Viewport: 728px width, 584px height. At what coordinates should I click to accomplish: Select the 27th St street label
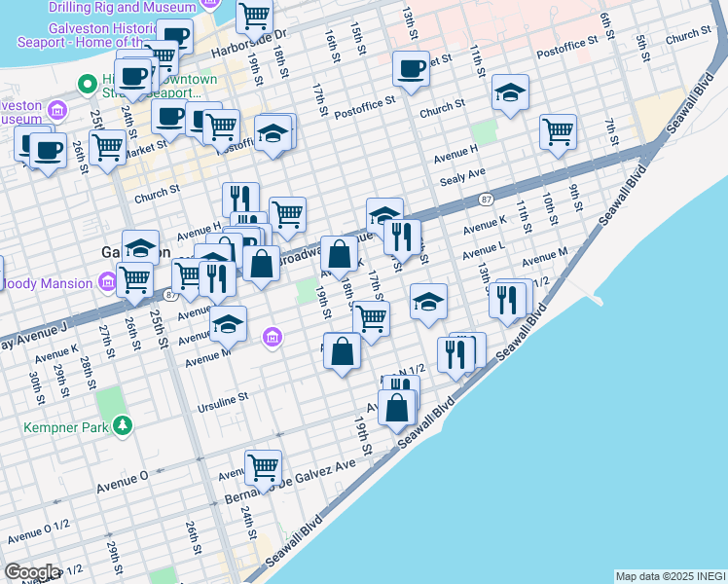click(x=106, y=342)
